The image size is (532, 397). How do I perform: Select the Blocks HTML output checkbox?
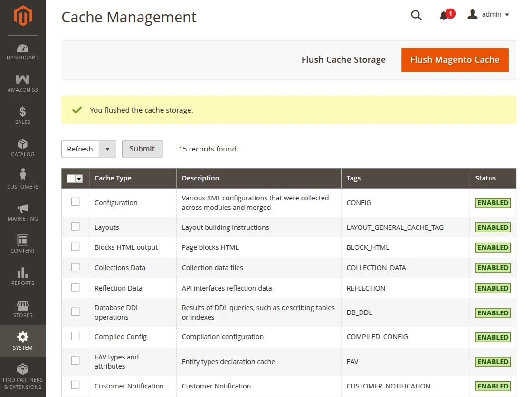75,247
